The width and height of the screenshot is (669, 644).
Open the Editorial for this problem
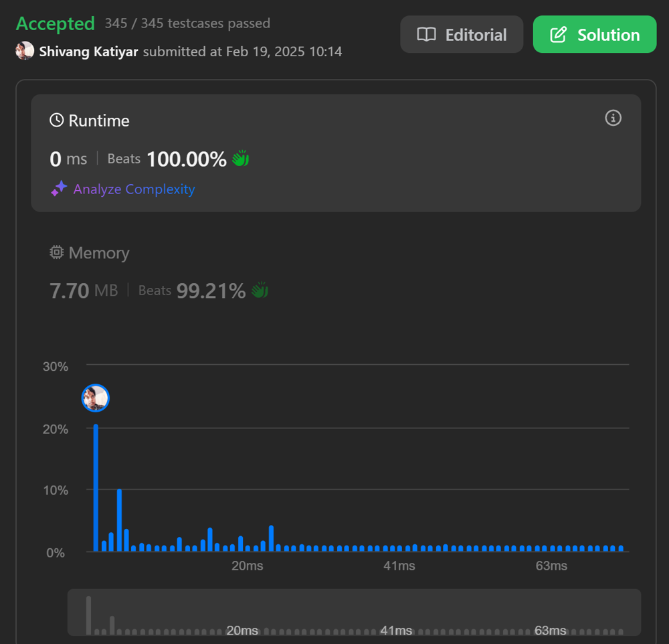coord(462,35)
